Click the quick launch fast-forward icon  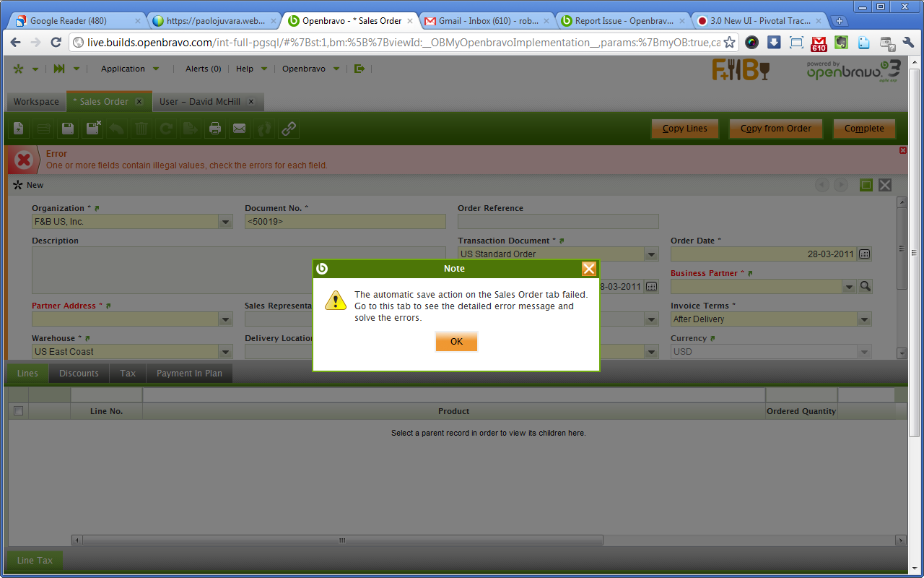tap(59, 69)
